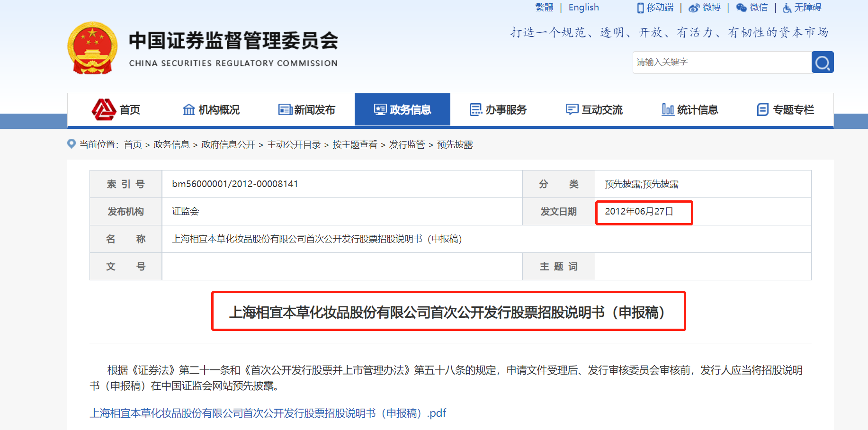Click the accessibility wheelchair icon
Image resolution: width=868 pixels, height=430 pixels.
coord(787,8)
